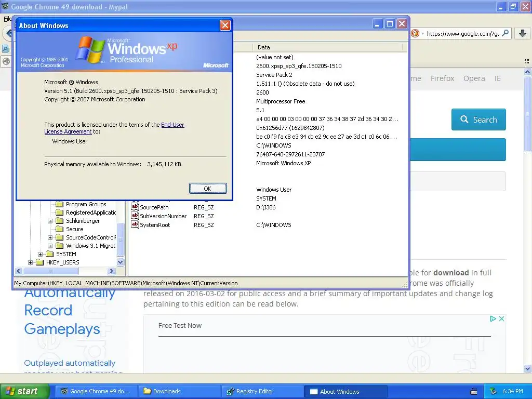Expand the Schlumberger registry key
The height and width of the screenshot is (399, 532).
[50, 221]
